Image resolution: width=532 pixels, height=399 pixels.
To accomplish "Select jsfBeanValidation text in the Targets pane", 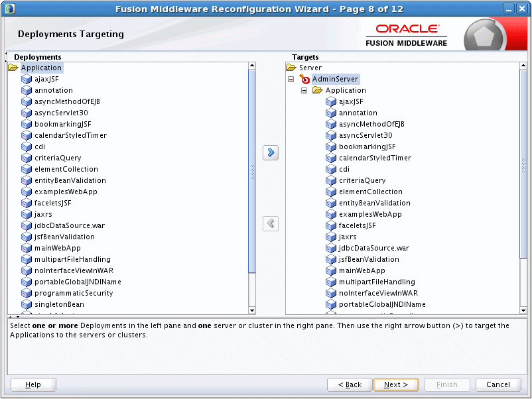I will tap(369, 259).
